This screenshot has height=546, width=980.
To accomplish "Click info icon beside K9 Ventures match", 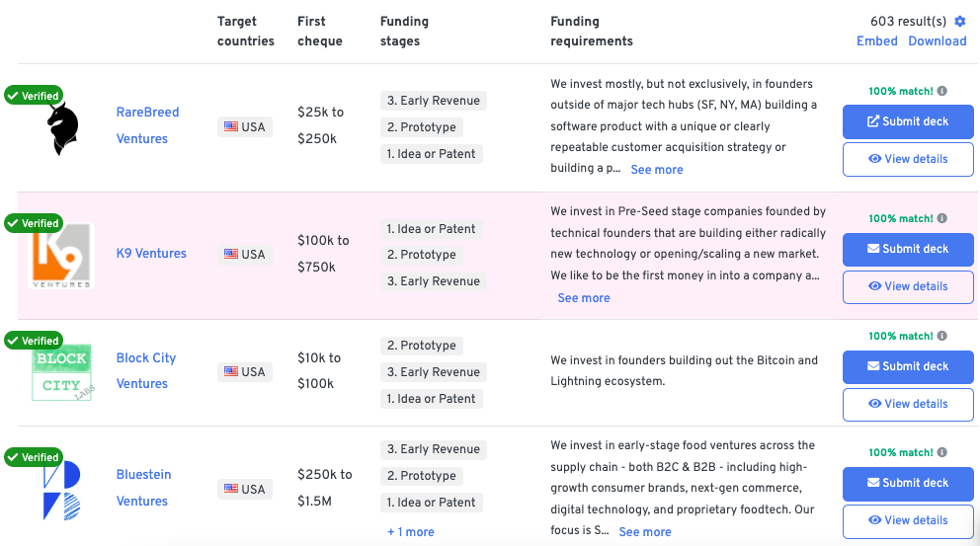I will 941,218.
